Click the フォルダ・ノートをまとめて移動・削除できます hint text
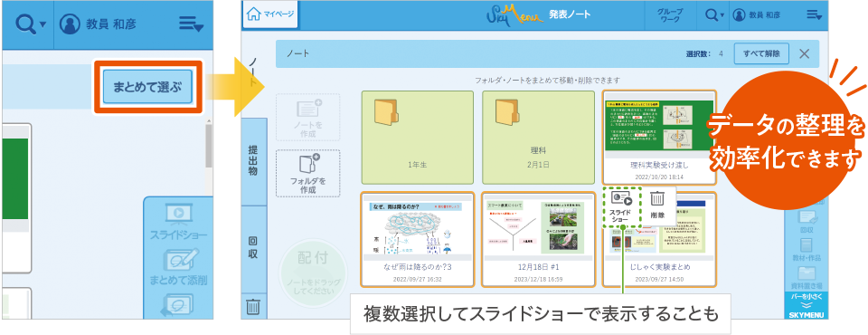The width and height of the screenshot is (868, 335). tap(548, 81)
